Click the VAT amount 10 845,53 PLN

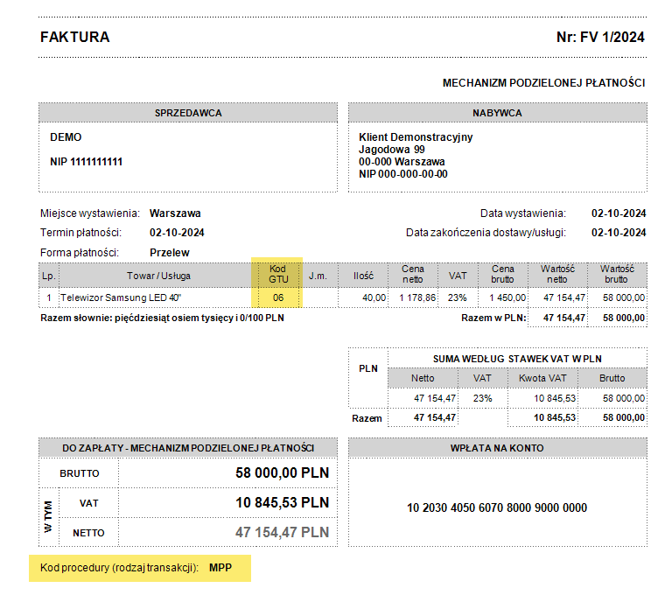coord(282,503)
